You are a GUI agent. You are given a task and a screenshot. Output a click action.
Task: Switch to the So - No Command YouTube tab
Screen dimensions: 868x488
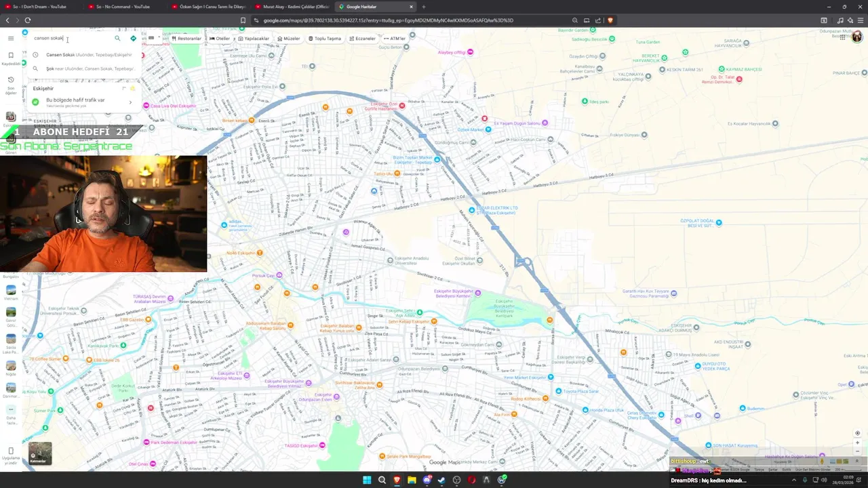click(124, 7)
